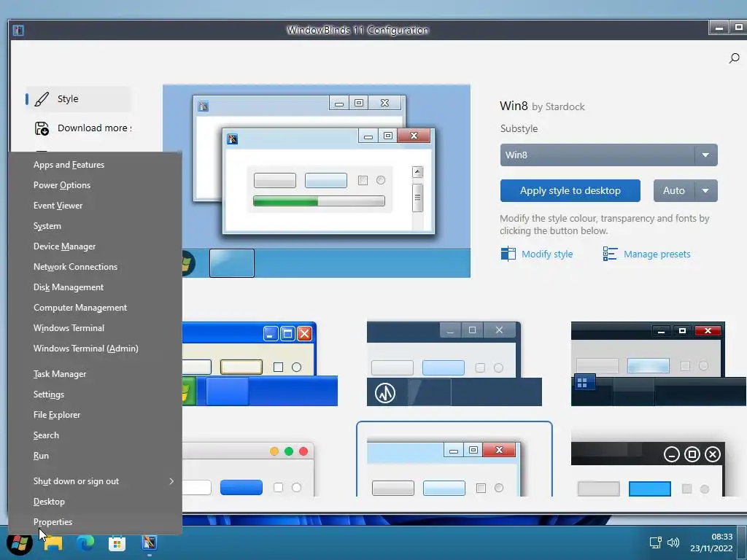Select the highlighted Win8 style thumbnail
The image size is (747, 560).
coord(454,459)
